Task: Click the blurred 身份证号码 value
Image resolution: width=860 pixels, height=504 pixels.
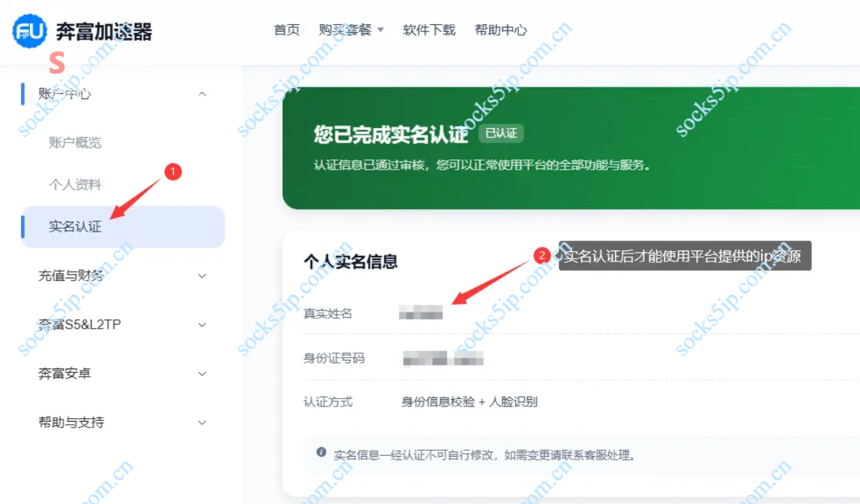Action: point(443,359)
